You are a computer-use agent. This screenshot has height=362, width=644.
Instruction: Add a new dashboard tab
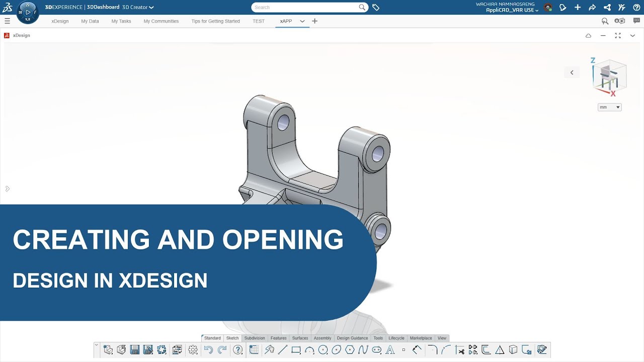pos(315,21)
